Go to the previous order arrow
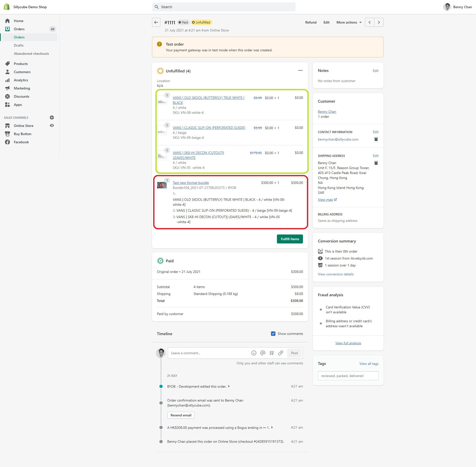Image resolution: width=476 pixels, height=467 pixels. click(369, 22)
